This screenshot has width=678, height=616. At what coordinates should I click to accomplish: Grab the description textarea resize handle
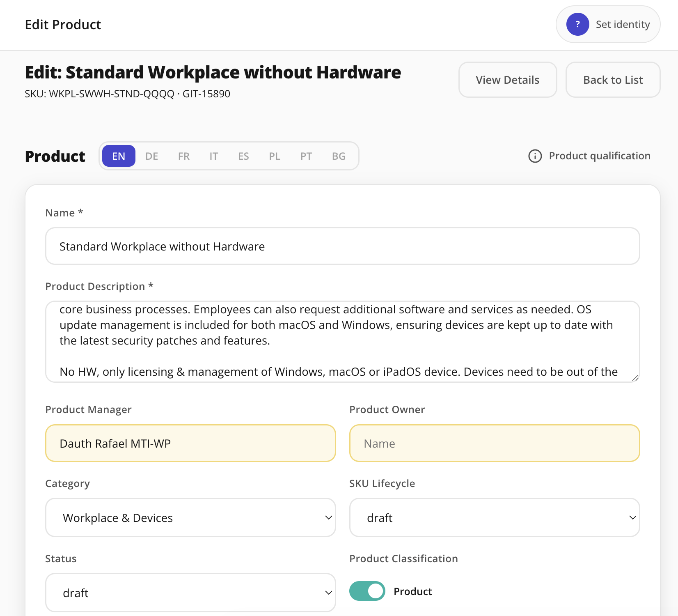635,378
